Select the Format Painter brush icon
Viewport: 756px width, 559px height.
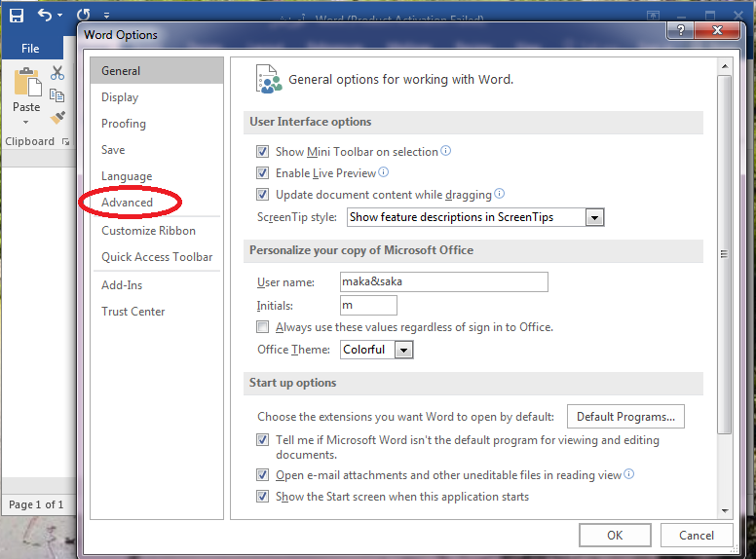coord(57,117)
